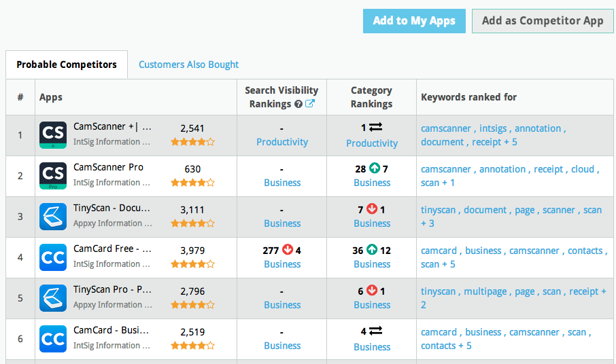Click the 'Apps' column header
This screenshot has width=616, height=364.
coord(51,98)
